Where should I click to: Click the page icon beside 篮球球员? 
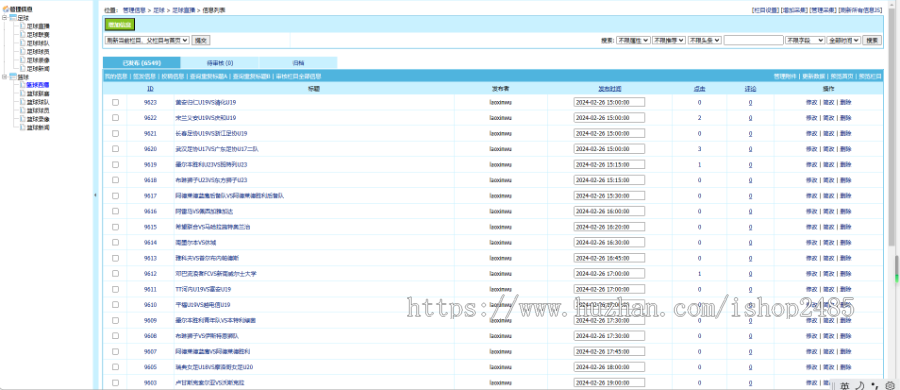pos(23,110)
